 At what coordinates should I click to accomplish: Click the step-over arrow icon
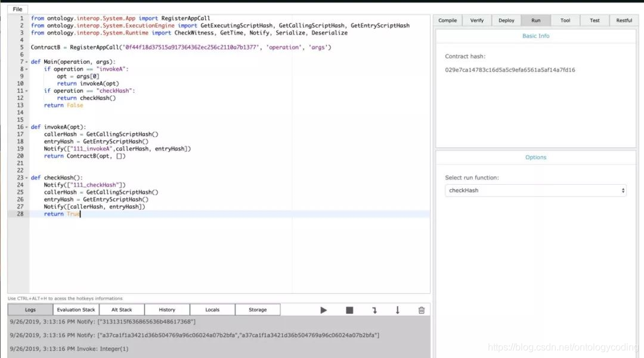coord(374,310)
